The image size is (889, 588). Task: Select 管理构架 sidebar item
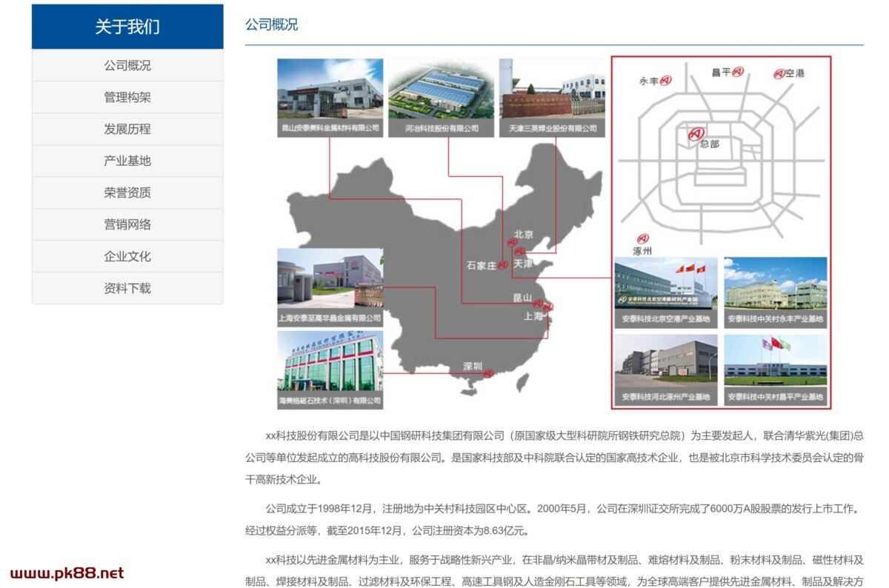[127, 97]
